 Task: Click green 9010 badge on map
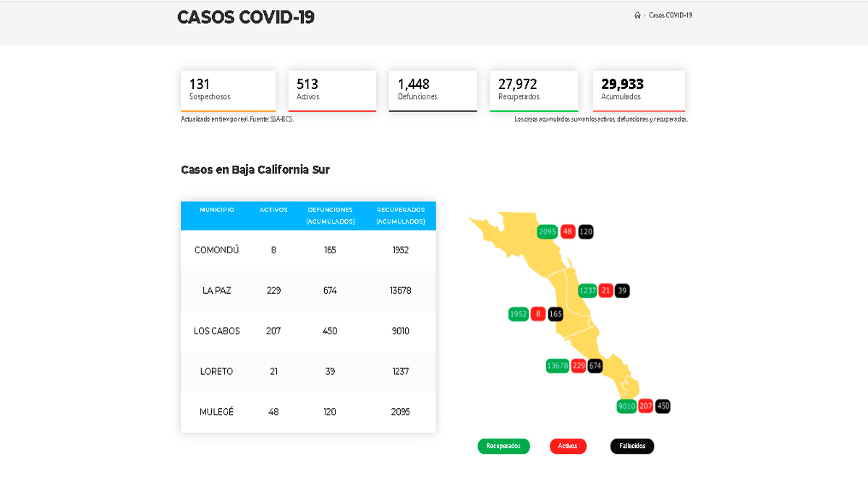[x=626, y=407]
